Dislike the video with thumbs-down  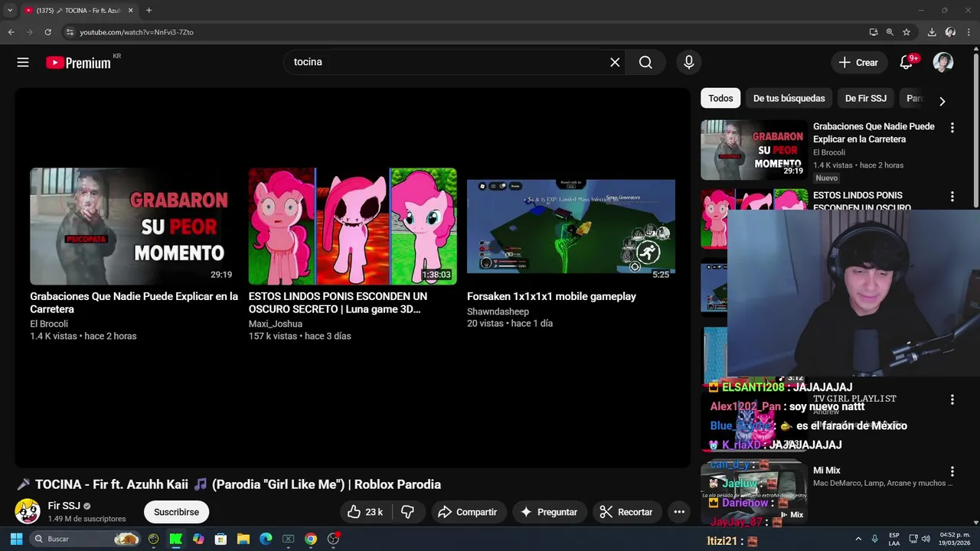pyautogui.click(x=408, y=512)
